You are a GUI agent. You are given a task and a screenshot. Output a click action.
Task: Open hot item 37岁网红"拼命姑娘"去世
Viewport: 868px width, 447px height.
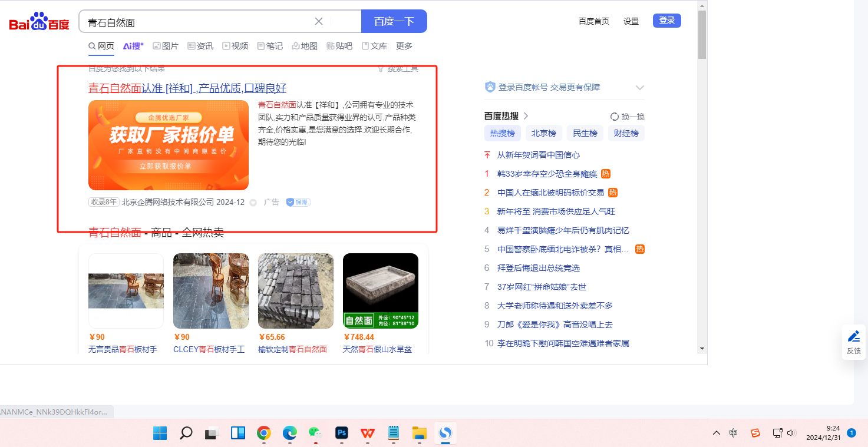[x=542, y=287]
